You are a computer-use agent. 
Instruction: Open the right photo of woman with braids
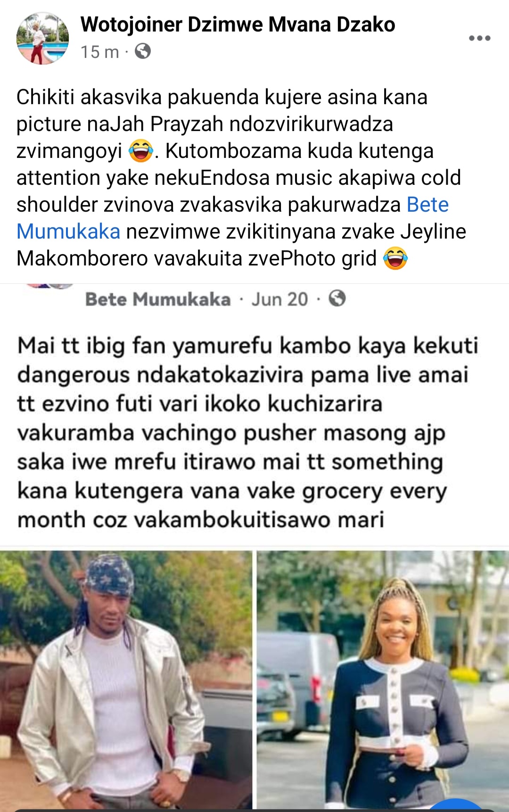pos(383,679)
